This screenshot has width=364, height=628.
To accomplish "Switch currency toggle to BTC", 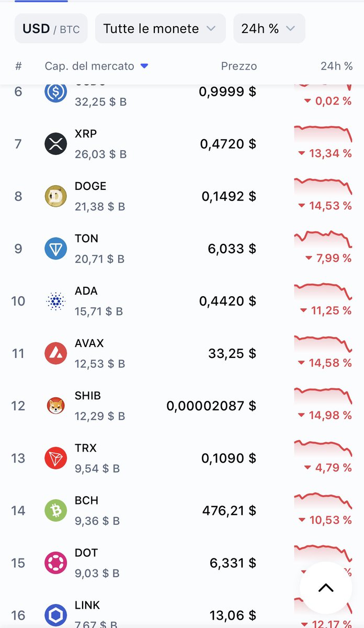I will click(x=70, y=29).
